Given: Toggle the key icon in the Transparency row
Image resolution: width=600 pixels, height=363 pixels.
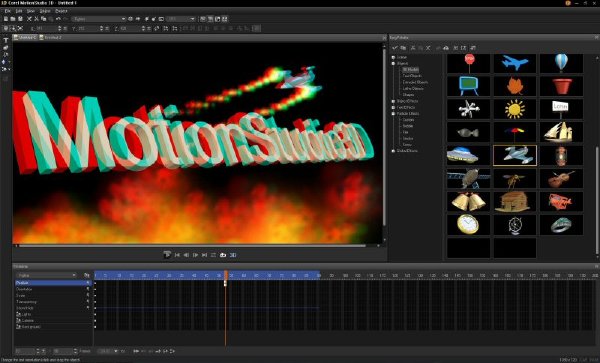Looking at the screenshot, I should [88, 301].
